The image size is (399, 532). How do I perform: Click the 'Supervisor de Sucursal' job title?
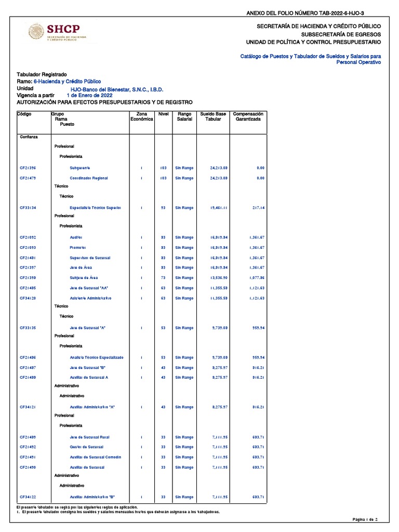tap(90, 258)
